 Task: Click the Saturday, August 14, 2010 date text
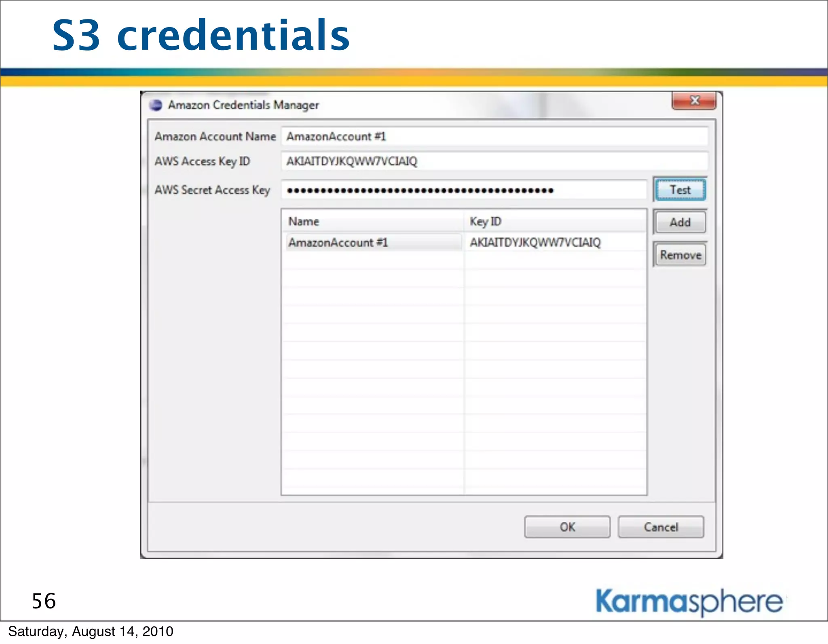91,631
